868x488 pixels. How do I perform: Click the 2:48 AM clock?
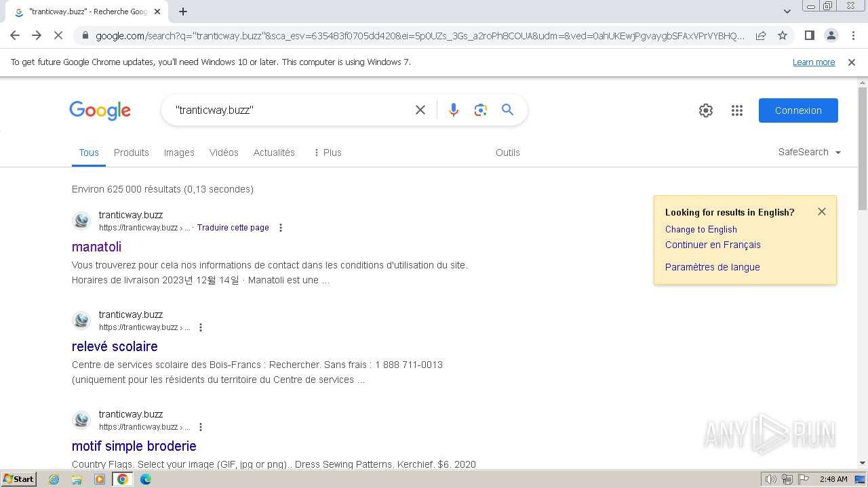(833, 479)
